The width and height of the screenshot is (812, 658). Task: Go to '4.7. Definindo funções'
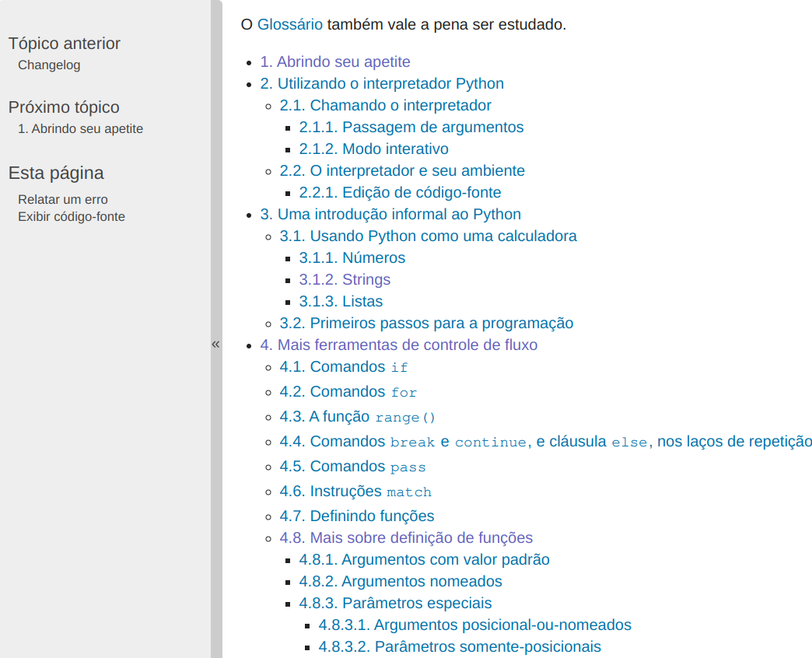pos(357,516)
